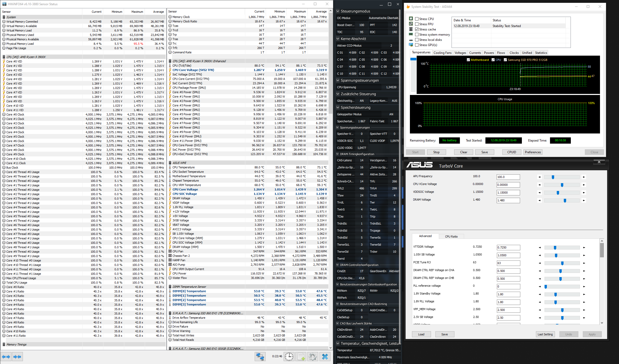The image size is (619, 364).
Task: Collapse the Steuerungsmodus section
Action: pos(338,11)
